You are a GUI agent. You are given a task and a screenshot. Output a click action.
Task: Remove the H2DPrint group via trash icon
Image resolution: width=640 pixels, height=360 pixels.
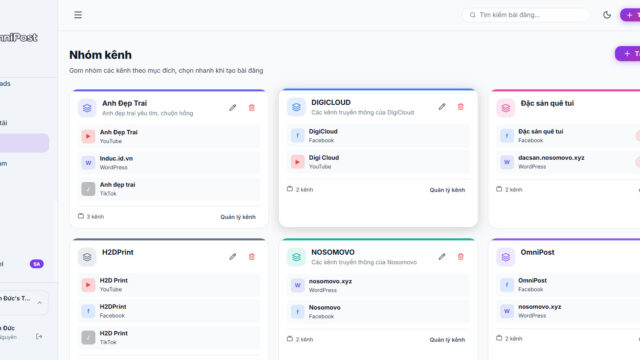[x=252, y=257]
